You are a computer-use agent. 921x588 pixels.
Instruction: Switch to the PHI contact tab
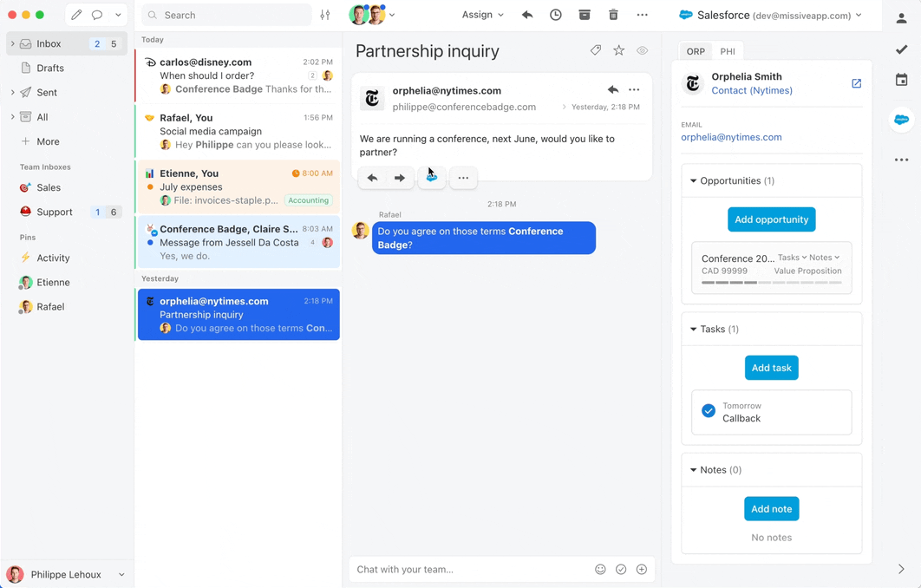coord(728,51)
